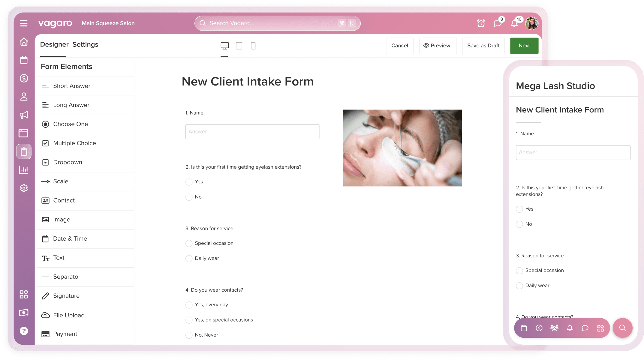This screenshot has width=644, height=360.
Task: Click the Name answer input field
Action: click(x=252, y=131)
